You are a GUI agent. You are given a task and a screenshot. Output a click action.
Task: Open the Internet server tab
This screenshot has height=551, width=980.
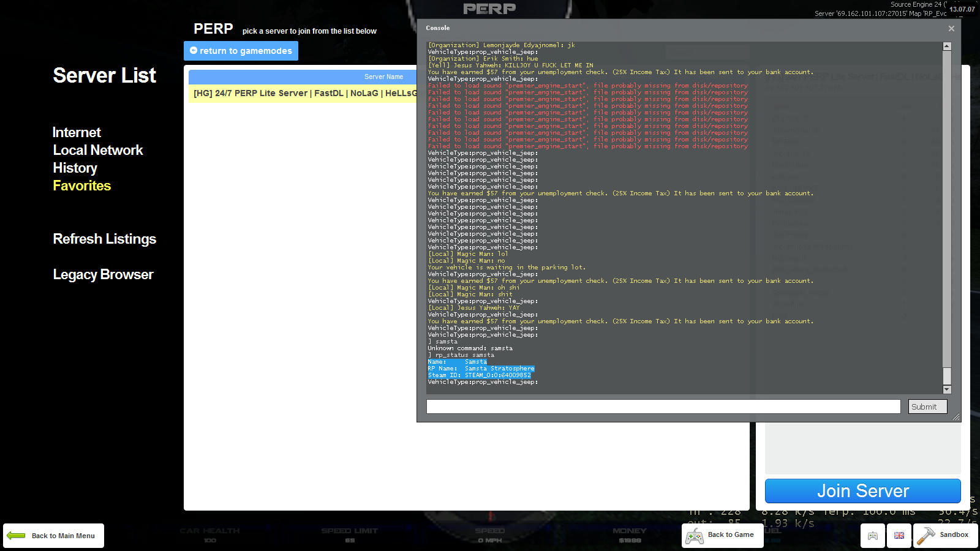tap(77, 132)
